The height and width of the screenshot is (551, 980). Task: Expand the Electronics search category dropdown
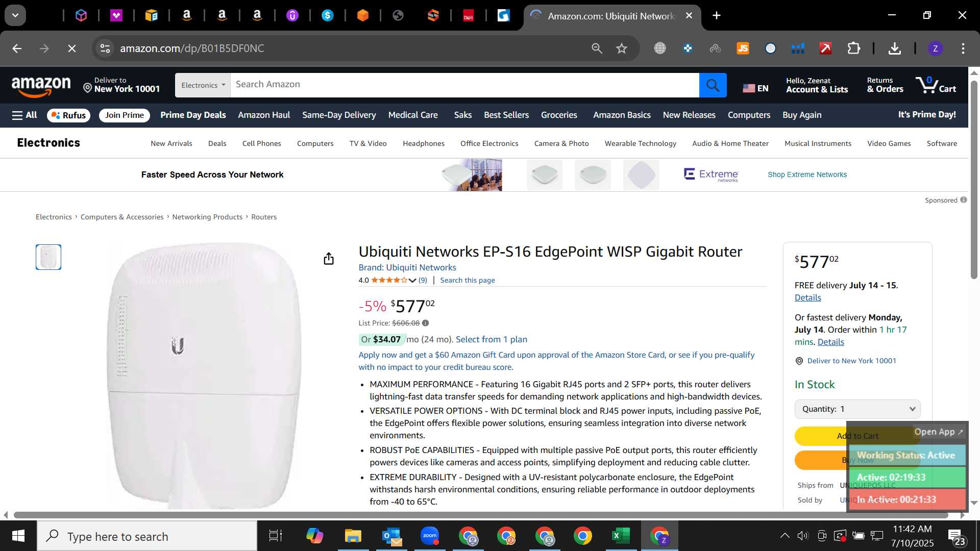(x=203, y=85)
